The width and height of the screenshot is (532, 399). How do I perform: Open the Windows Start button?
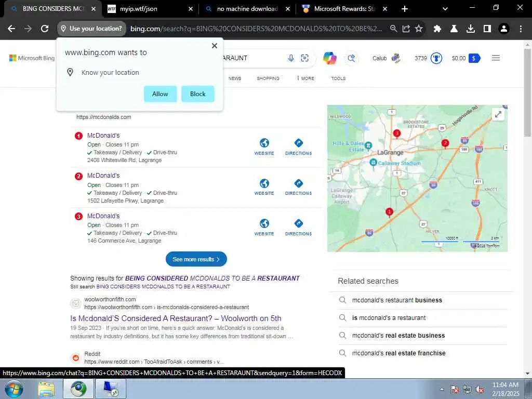click(x=14, y=389)
